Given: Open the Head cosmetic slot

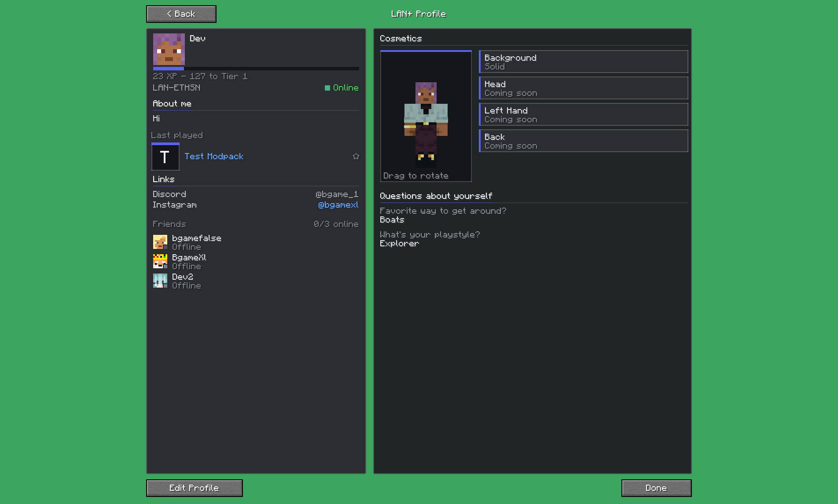Looking at the screenshot, I should tap(584, 88).
